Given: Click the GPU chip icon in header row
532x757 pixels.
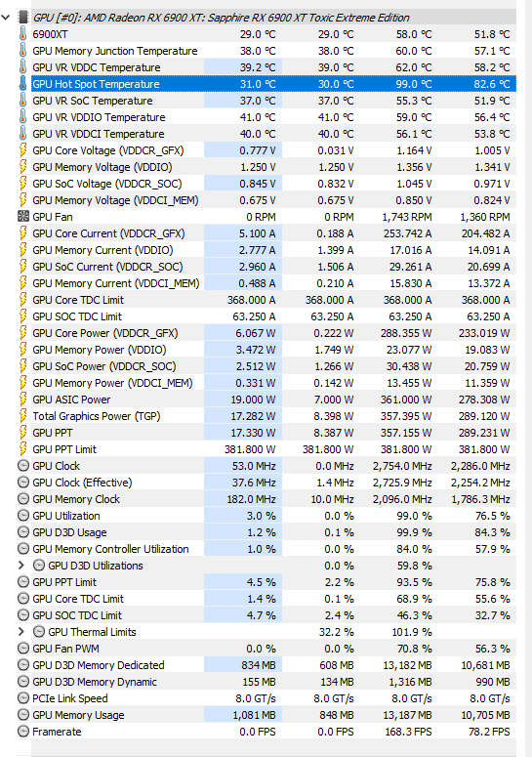Looking at the screenshot, I should [23, 18].
